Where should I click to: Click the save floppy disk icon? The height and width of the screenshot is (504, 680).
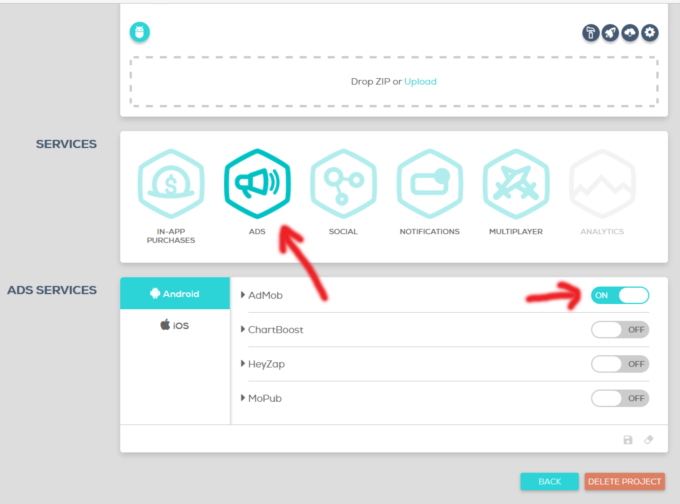coord(628,440)
